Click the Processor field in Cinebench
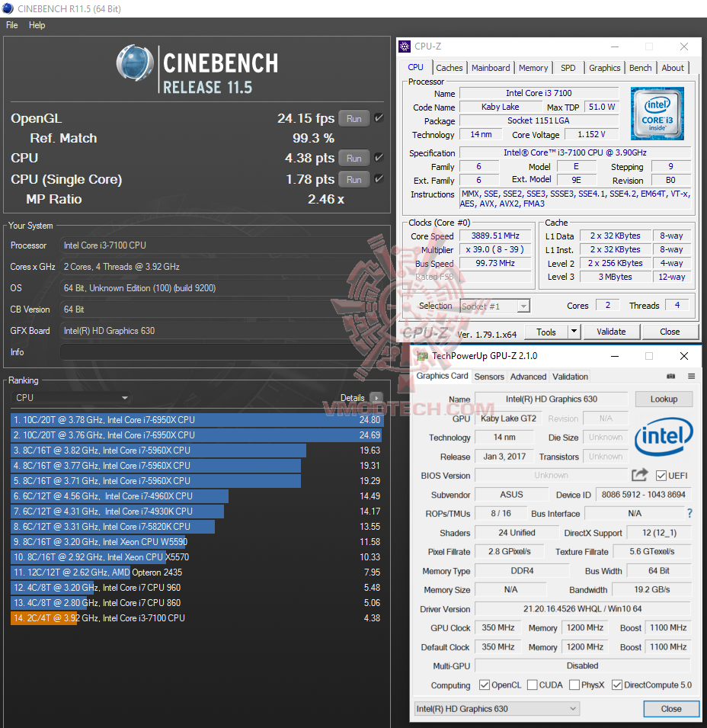The height and width of the screenshot is (728, 707). click(222, 245)
